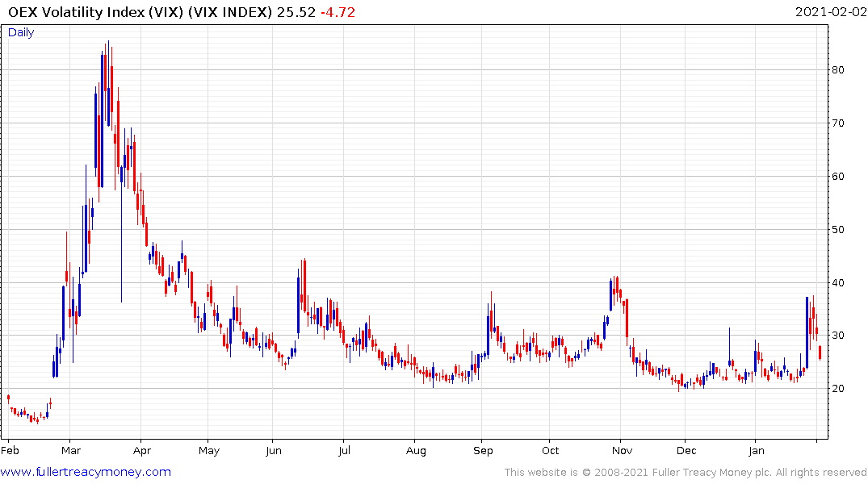Click the red change value -4.72
This screenshot has width=868, height=484.
(x=338, y=12)
